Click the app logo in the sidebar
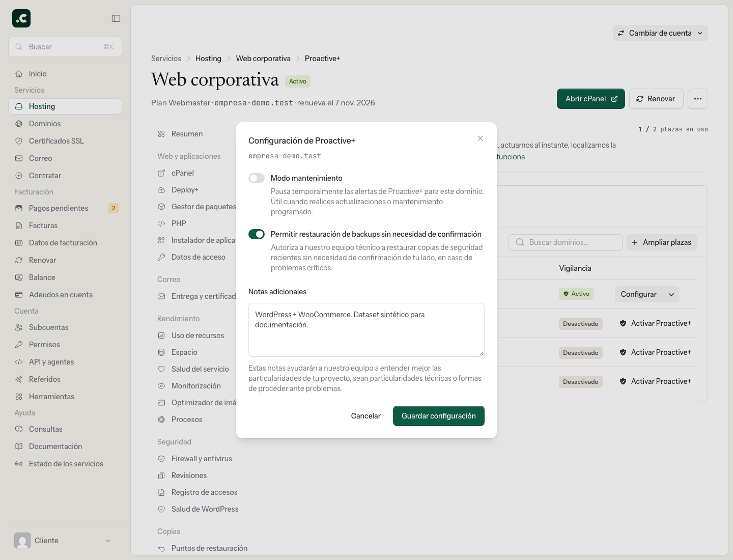Viewport: 733px width, 560px height. 21,18
